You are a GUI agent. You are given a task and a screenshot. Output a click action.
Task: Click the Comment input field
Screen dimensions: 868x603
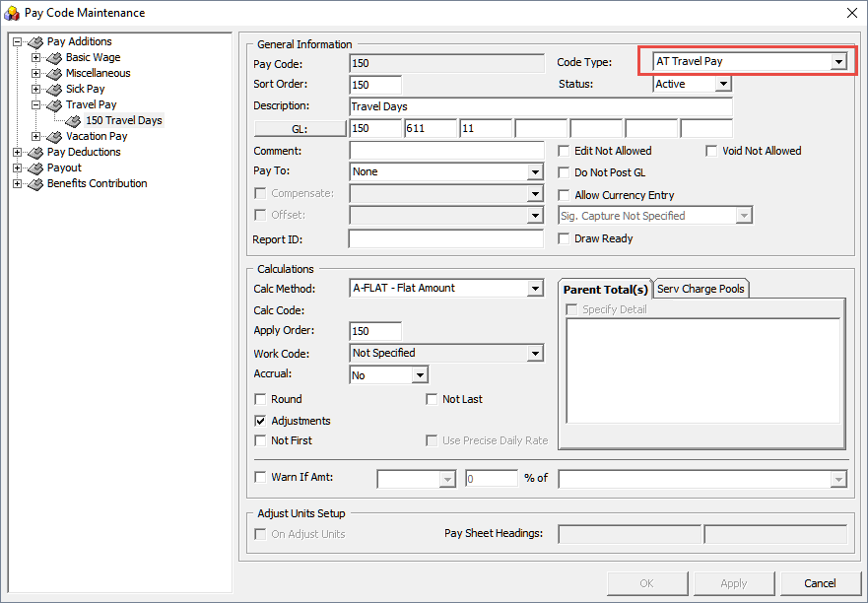(x=446, y=151)
